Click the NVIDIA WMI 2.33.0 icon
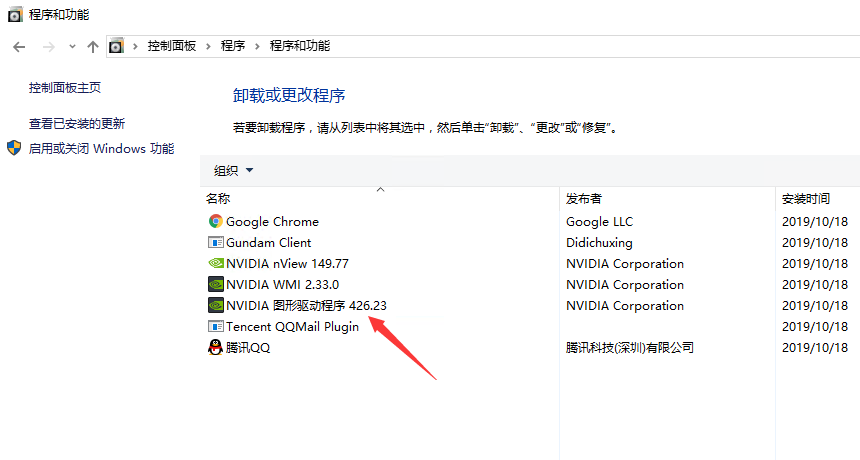860x460 pixels. tap(216, 285)
